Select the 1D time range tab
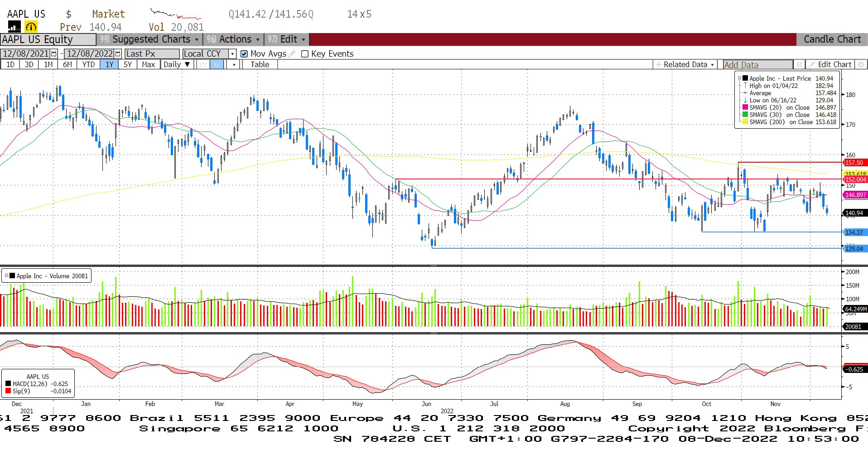 (x=10, y=64)
